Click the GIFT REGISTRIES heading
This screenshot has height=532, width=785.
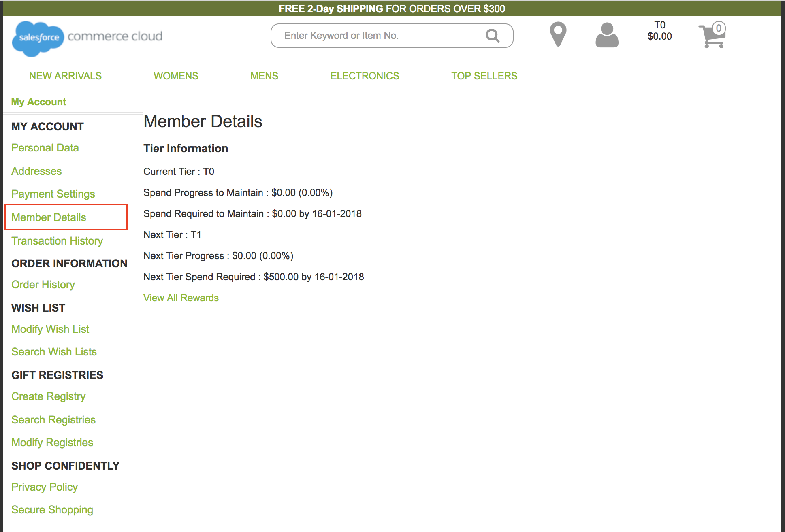pos(57,375)
